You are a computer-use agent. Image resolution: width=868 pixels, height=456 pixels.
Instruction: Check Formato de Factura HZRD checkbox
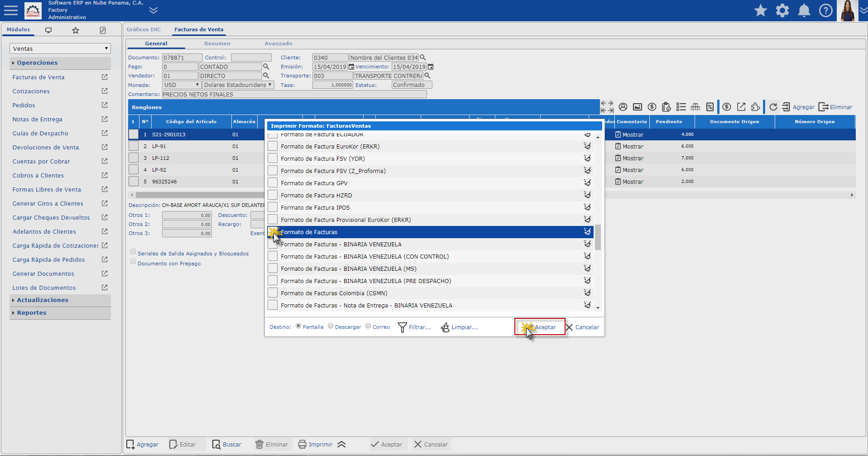(273, 195)
